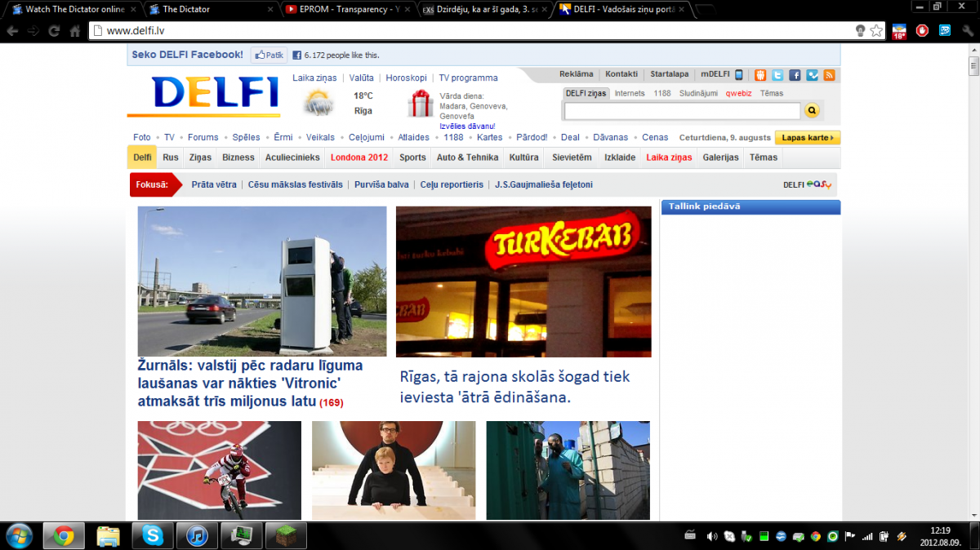This screenshot has width=980, height=550.
Task: Select the Sludinājumi search tab
Action: (x=698, y=93)
